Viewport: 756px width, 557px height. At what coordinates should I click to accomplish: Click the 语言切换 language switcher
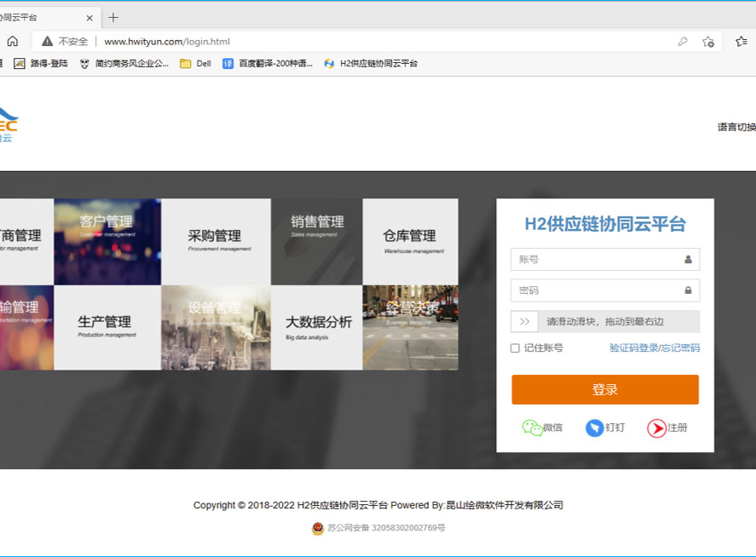pos(736,127)
